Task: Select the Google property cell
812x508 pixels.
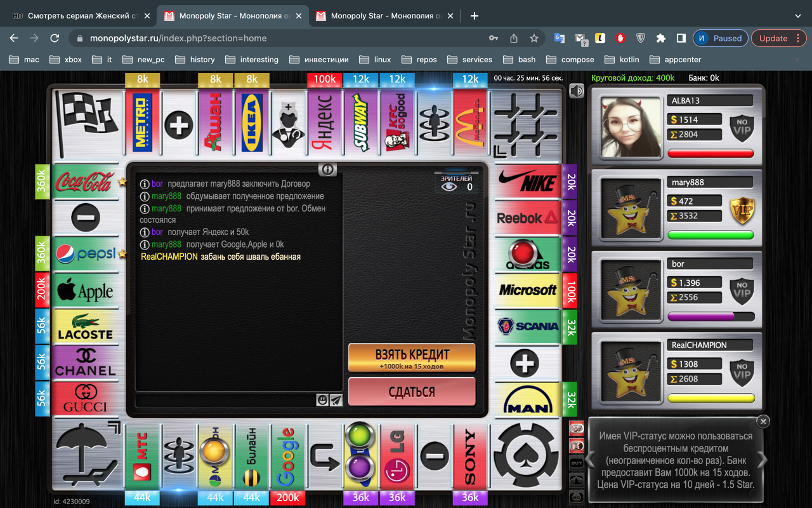Action: 288,457
